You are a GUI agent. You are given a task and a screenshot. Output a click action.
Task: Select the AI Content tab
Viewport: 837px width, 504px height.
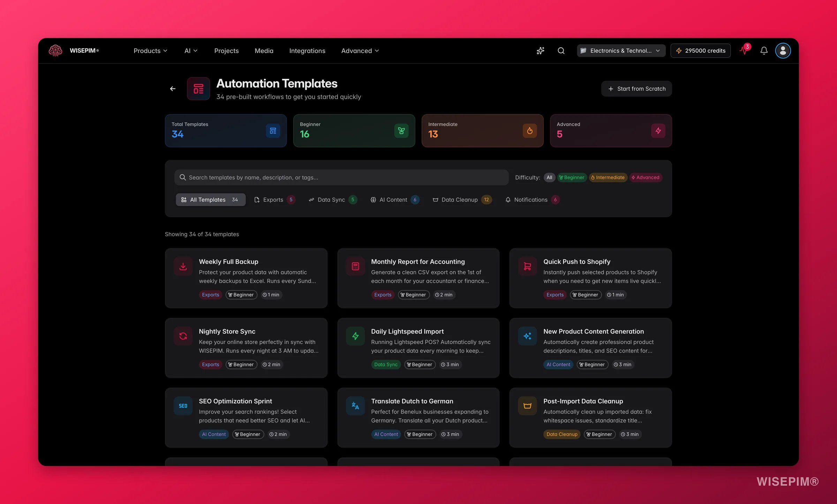tap(394, 200)
